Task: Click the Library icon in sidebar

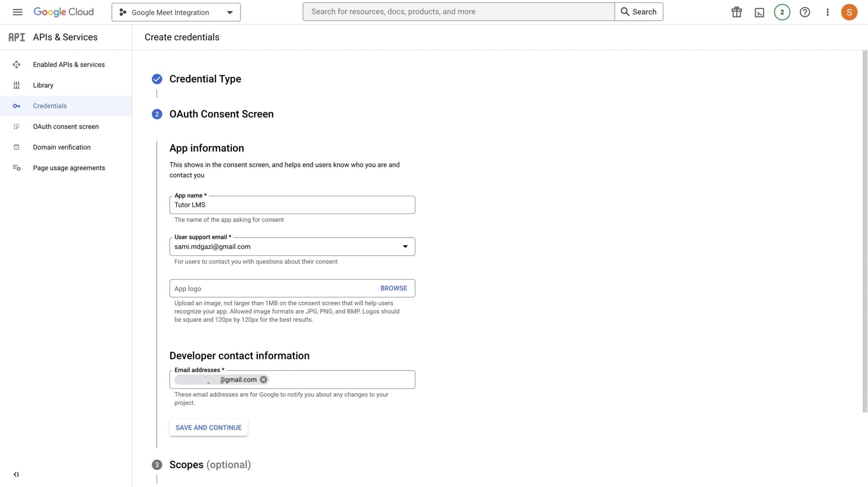Action: coord(17,85)
